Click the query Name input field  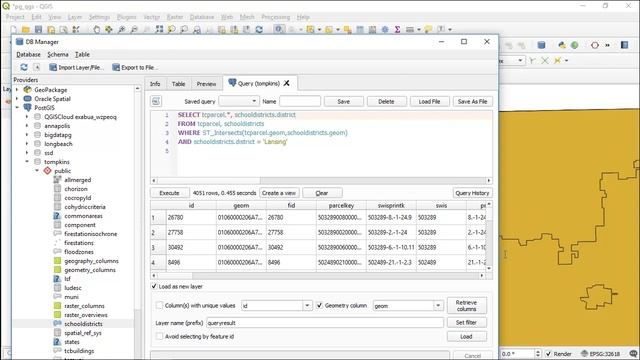tap(300, 101)
